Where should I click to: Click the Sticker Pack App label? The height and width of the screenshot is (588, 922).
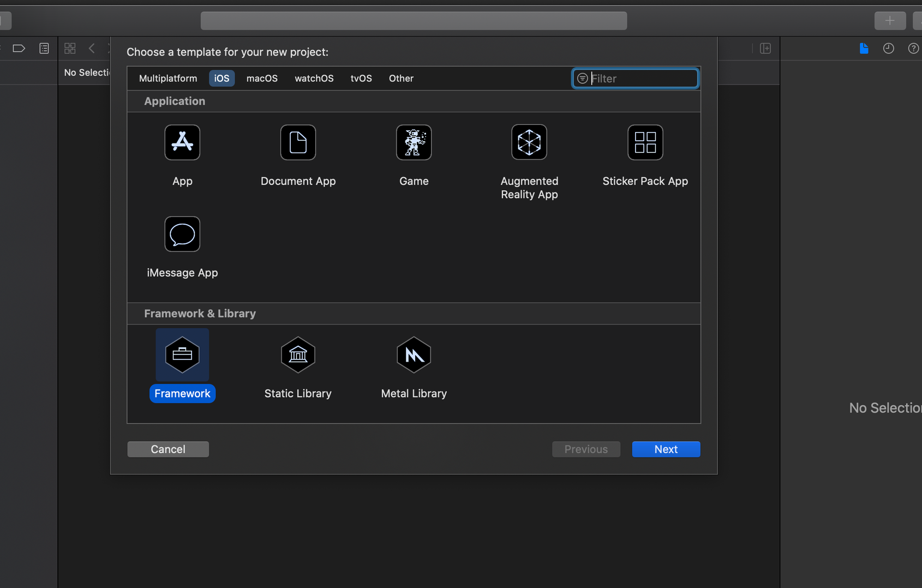645,181
